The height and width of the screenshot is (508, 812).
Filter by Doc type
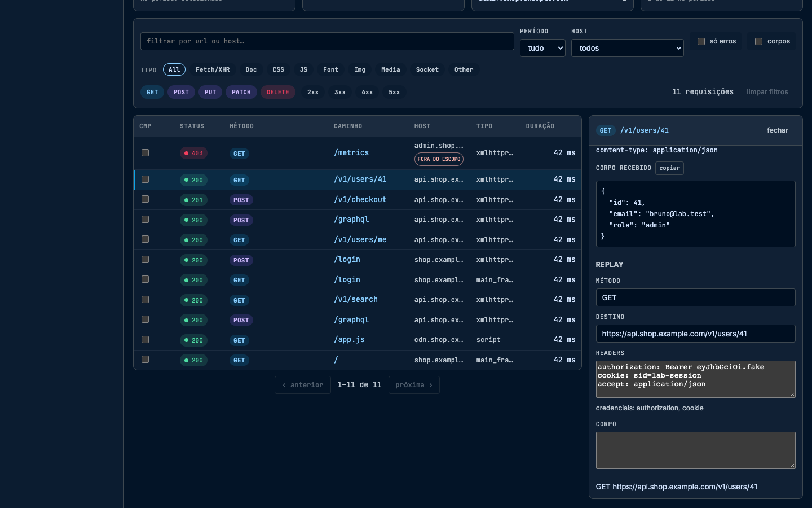click(x=251, y=69)
